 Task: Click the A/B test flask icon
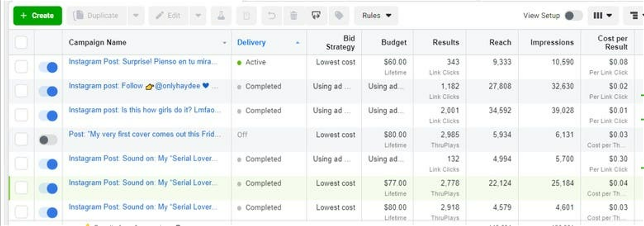tap(221, 15)
